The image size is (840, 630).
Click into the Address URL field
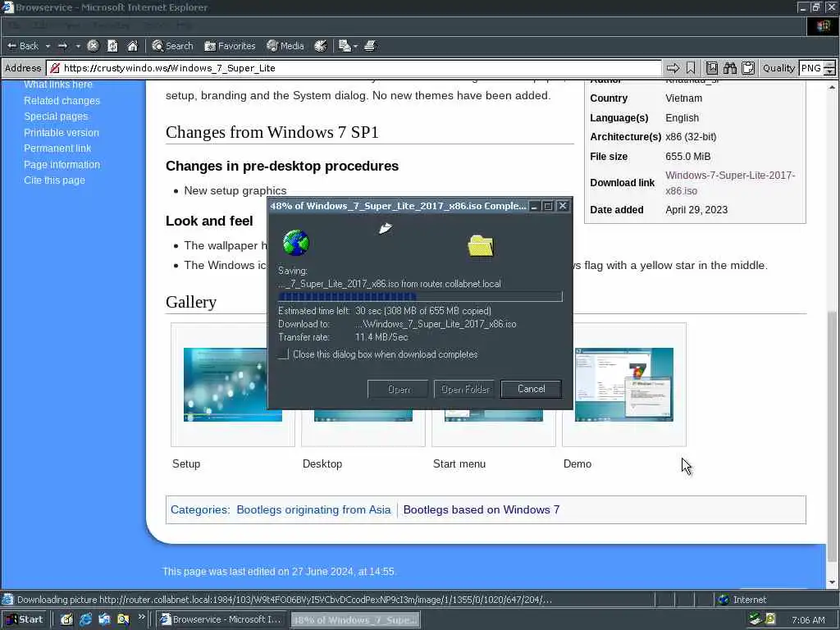click(x=354, y=68)
